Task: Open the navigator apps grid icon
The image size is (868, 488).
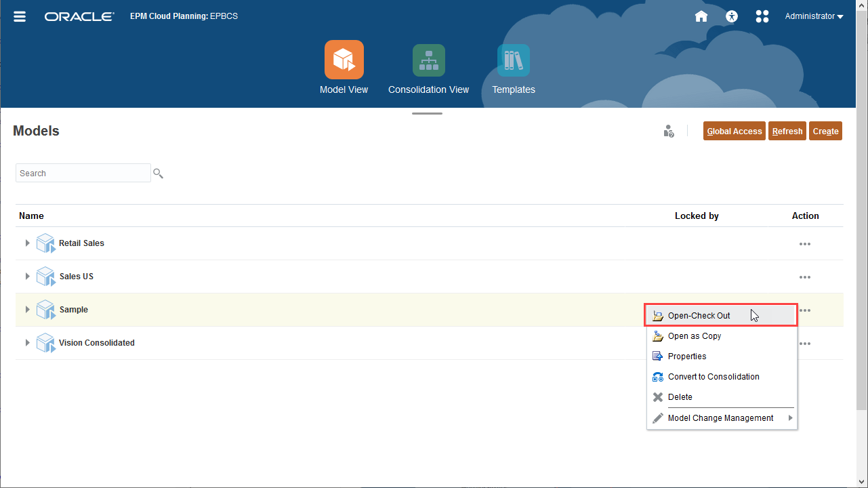Action: (762, 16)
